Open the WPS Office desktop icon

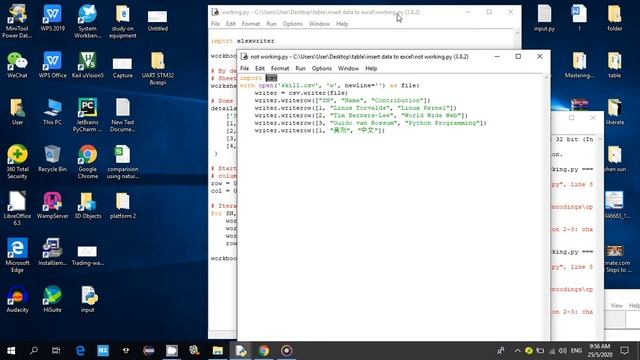[52, 65]
